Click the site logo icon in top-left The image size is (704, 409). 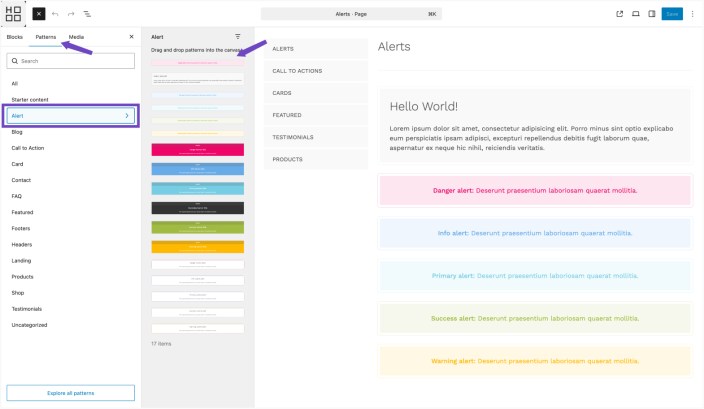pos(13,13)
